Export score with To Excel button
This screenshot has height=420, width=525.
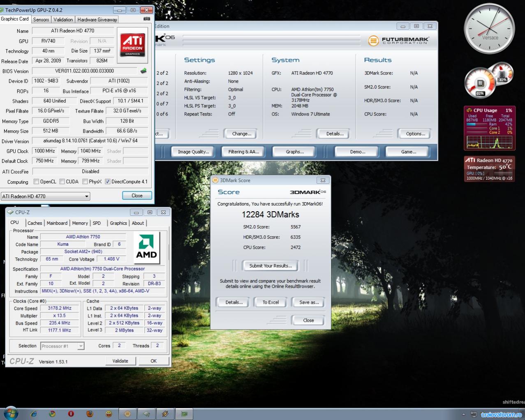pyautogui.click(x=271, y=302)
